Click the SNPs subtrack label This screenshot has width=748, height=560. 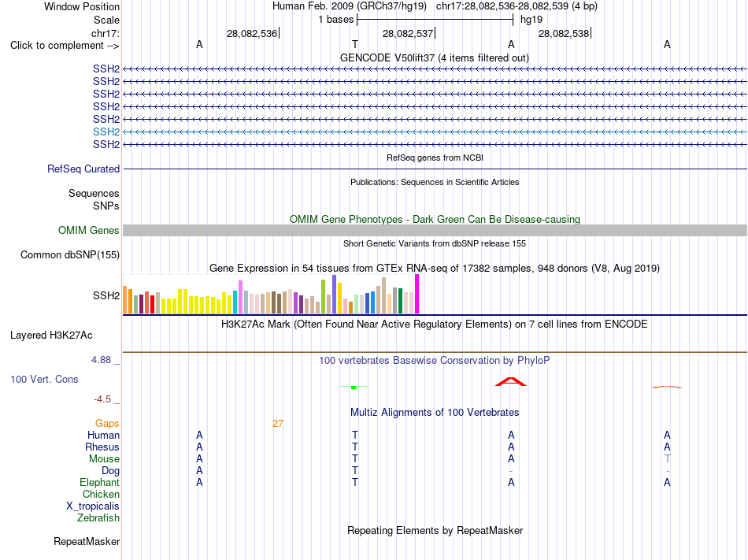[106, 206]
